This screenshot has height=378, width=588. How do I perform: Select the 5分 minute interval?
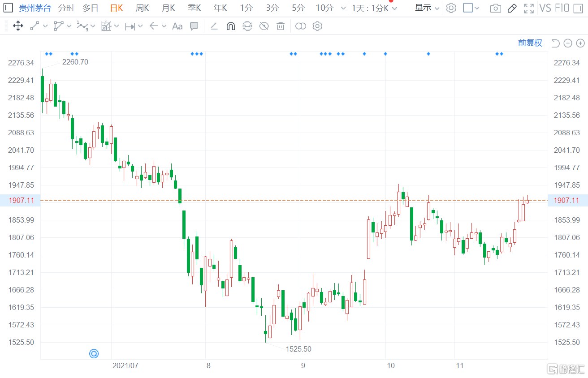pos(298,8)
